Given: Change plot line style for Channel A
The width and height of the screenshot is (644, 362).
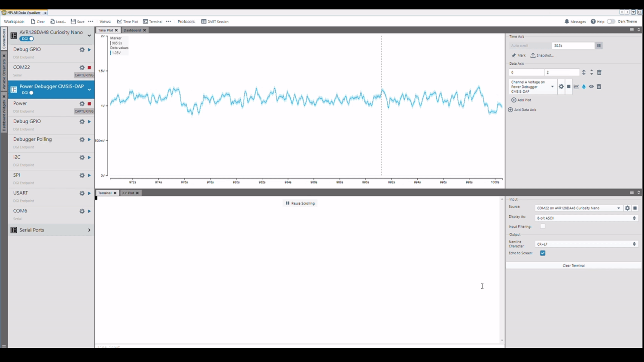Looking at the screenshot, I should (x=576, y=87).
